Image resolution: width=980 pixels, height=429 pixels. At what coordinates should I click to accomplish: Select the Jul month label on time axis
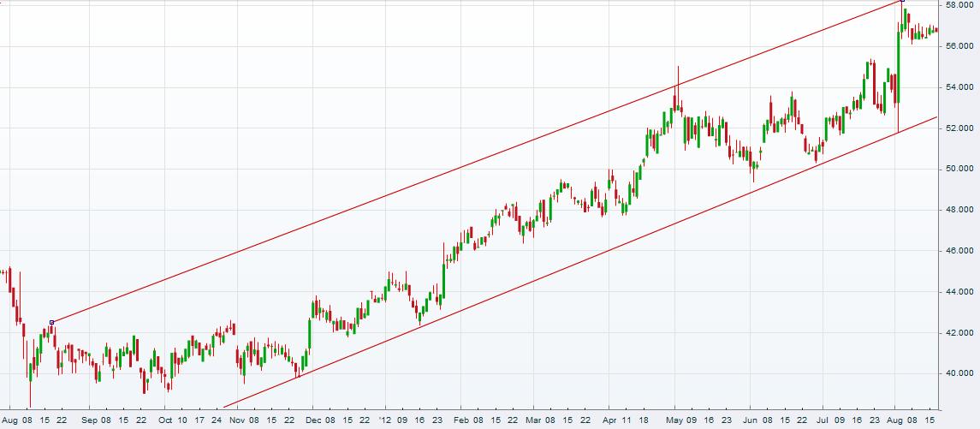tap(823, 421)
